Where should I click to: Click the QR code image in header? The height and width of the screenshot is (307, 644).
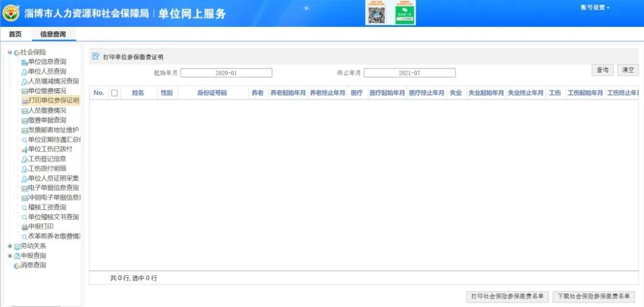[377, 15]
